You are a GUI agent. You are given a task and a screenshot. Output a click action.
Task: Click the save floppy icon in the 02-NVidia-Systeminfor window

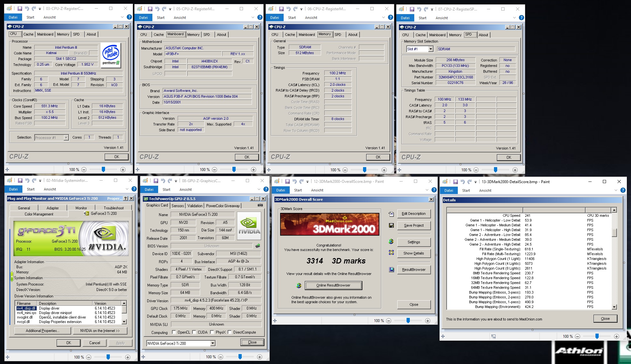pyautogui.click(x=20, y=181)
